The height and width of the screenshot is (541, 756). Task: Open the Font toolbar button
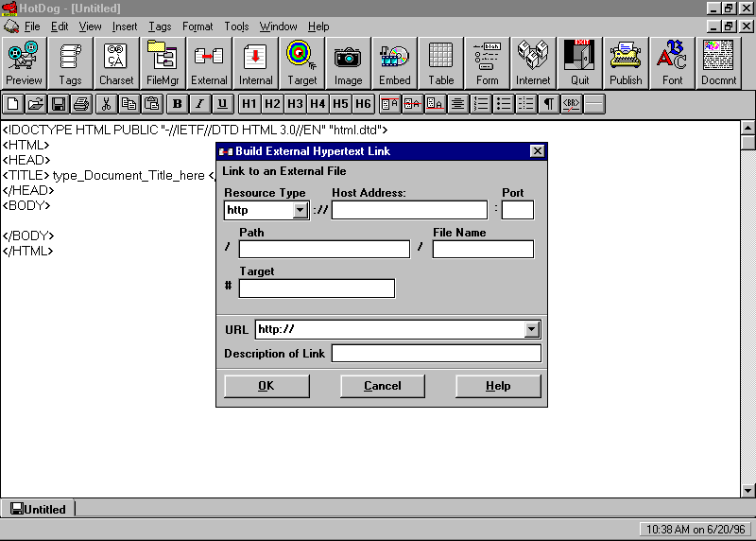click(x=672, y=63)
